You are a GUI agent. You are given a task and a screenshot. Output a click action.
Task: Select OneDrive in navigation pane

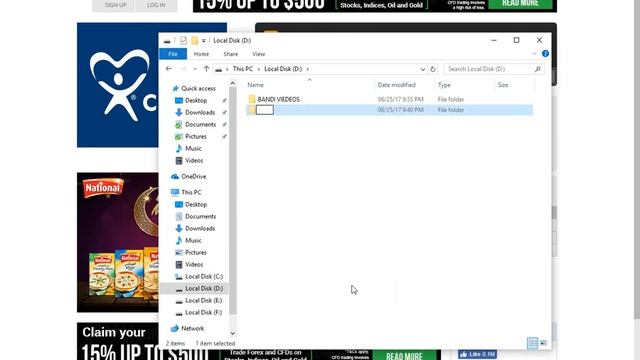(x=193, y=176)
